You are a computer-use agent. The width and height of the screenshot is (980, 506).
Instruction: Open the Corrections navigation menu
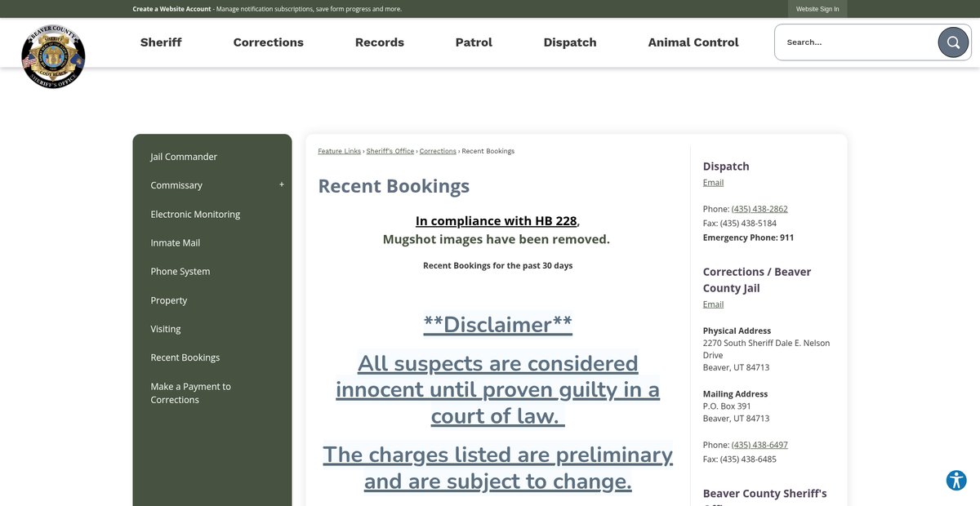(268, 42)
